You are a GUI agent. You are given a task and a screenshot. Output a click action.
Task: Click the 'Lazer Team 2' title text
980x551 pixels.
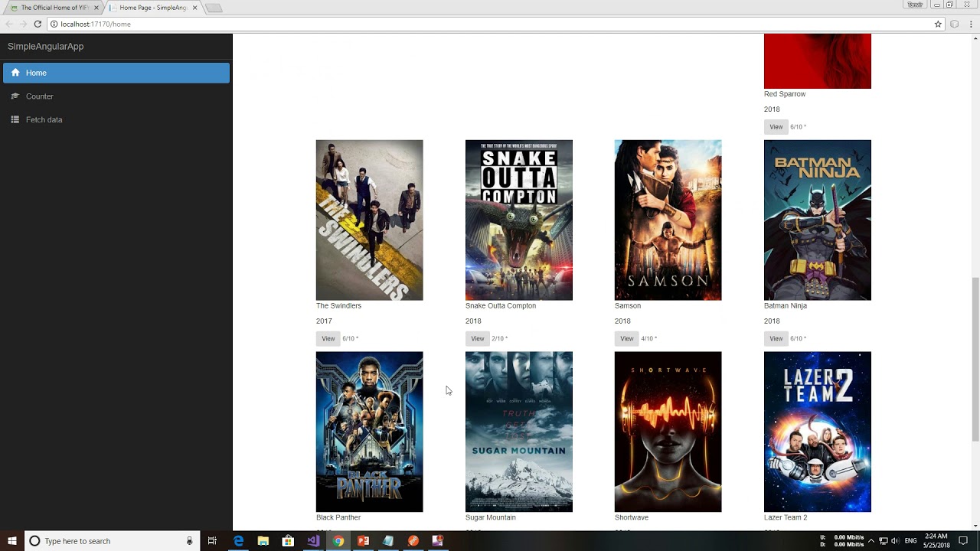(x=786, y=517)
